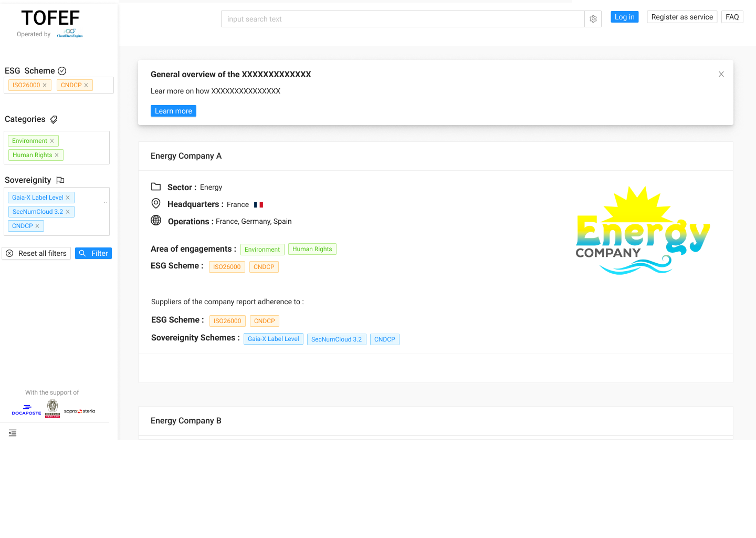Remove the CNDCP tag from ESG Scheme
This screenshot has width=756, height=538.
click(x=86, y=85)
